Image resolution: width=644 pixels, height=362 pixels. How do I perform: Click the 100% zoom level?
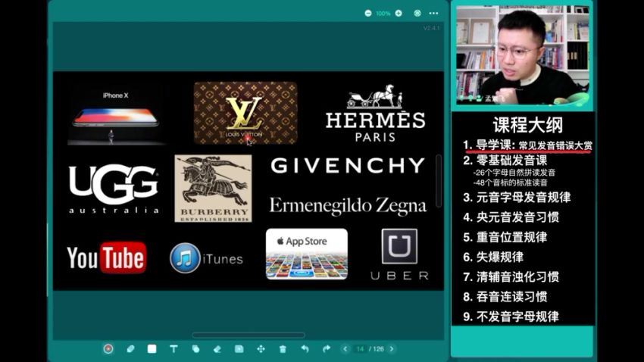point(383,14)
